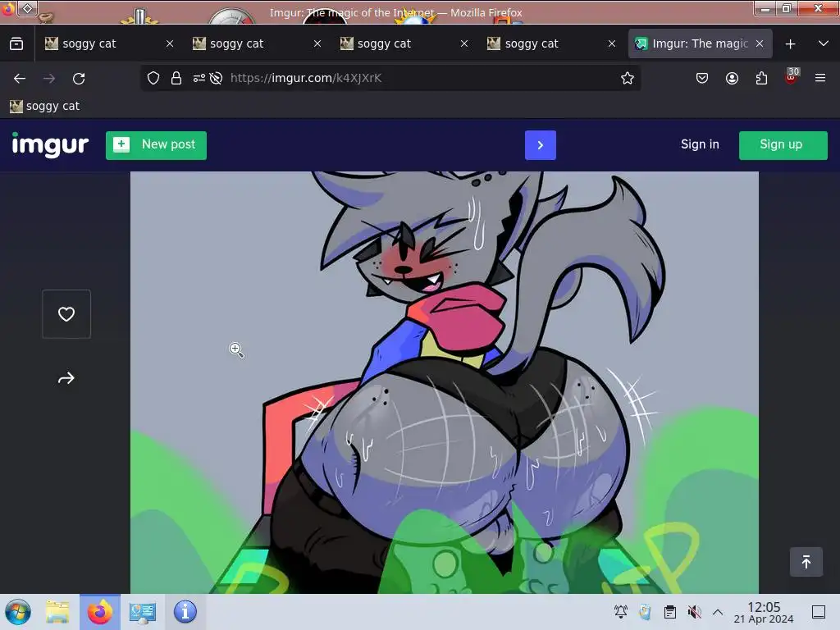This screenshot has width=840, height=630.
Task: Select the Imgur: The magic tab
Action: [700, 44]
